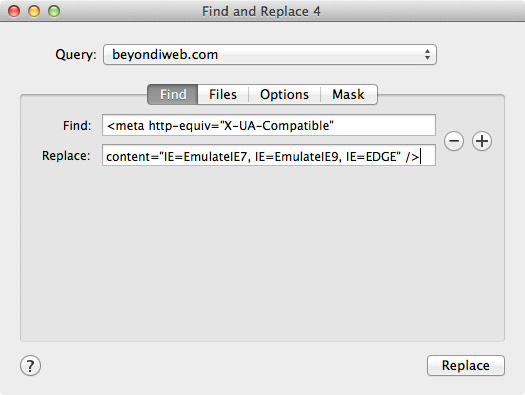This screenshot has height=395, width=525.
Task: Minimize the window with the yellow button
Action: (x=34, y=11)
